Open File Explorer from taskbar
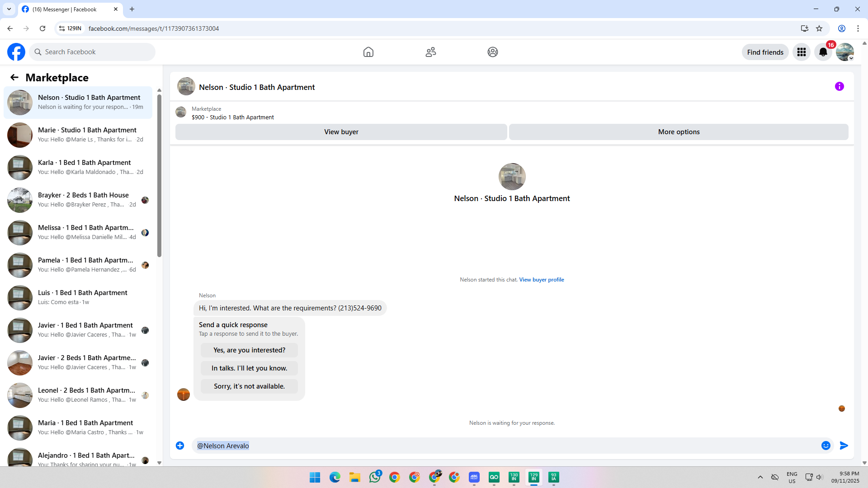Image resolution: width=868 pixels, height=488 pixels. coord(355,477)
